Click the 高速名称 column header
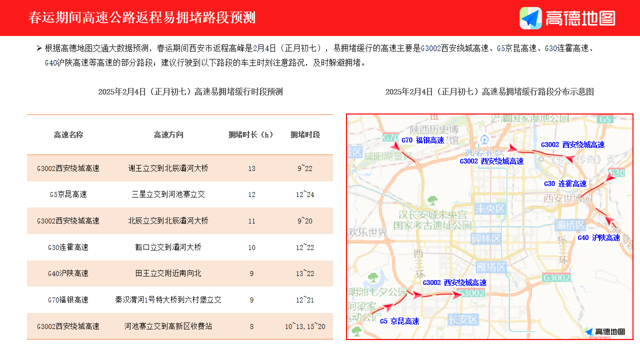 tap(68, 135)
